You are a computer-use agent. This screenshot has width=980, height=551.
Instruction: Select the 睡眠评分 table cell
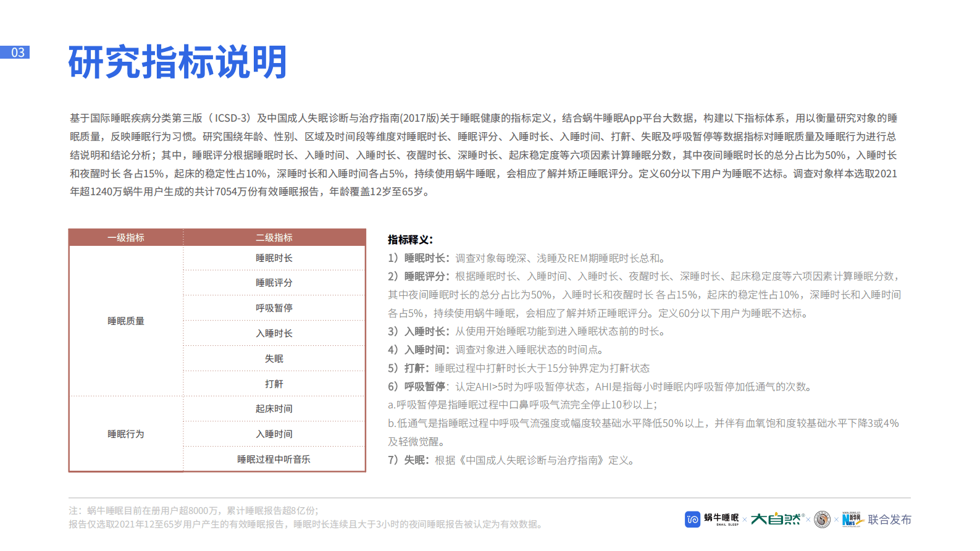point(274,282)
